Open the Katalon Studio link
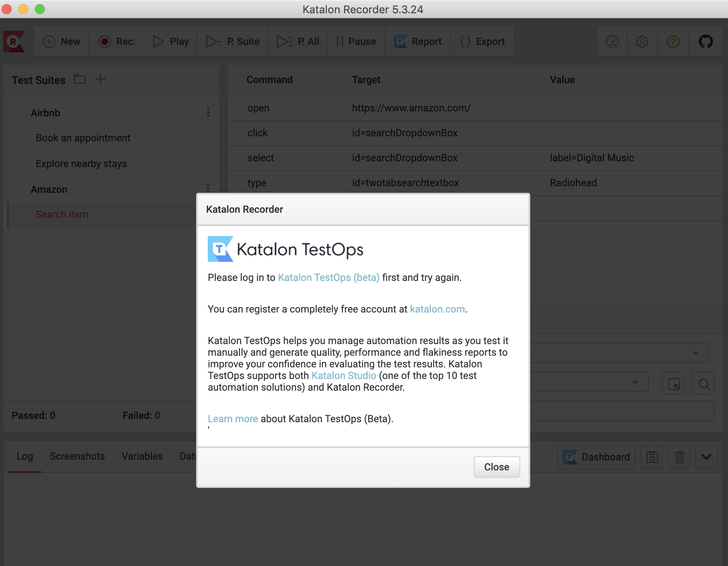The height and width of the screenshot is (566, 728). pos(344,376)
